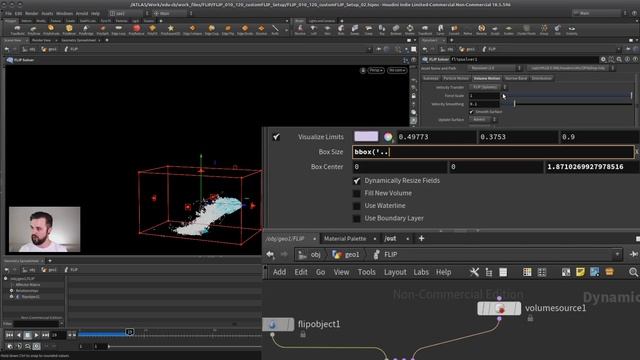Switch to the Particle Motion parameter tab
Viewport: 640px width, 360px height.
coord(456,78)
